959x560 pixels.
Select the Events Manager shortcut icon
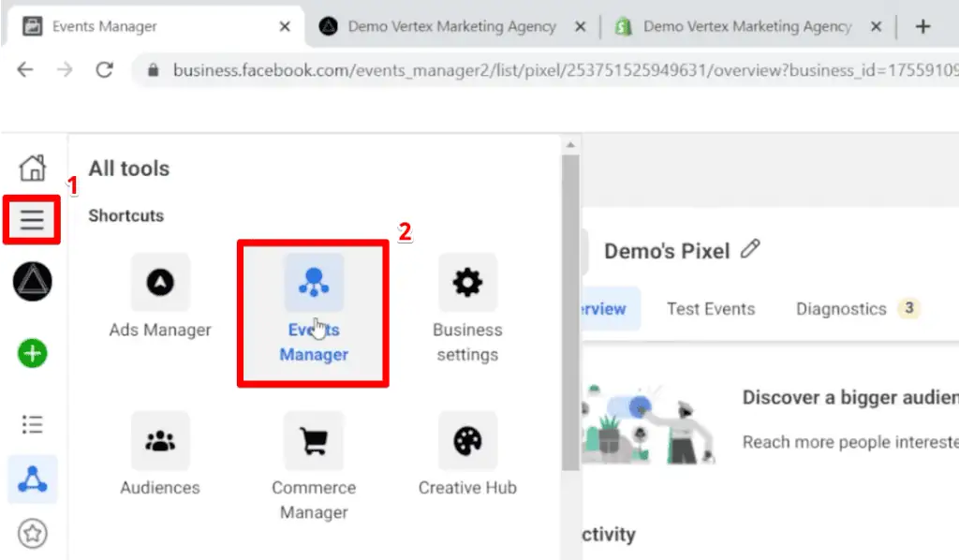[314, 282]
